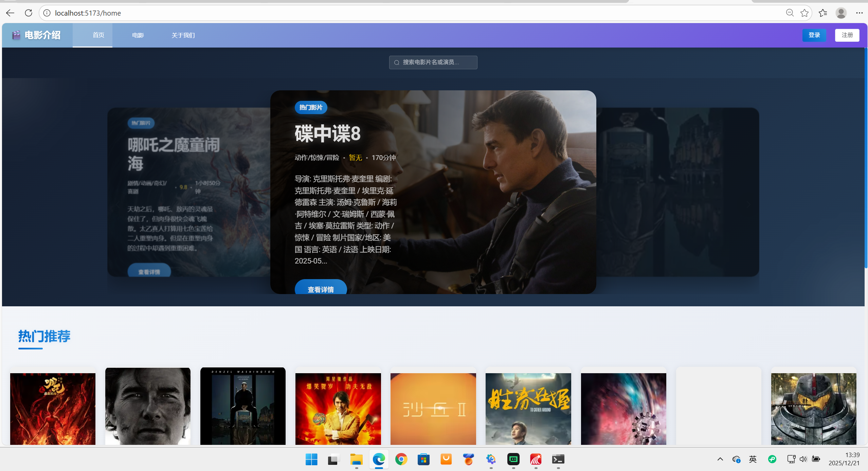Launch Google Chrome from the taskbar

point(401,459)
